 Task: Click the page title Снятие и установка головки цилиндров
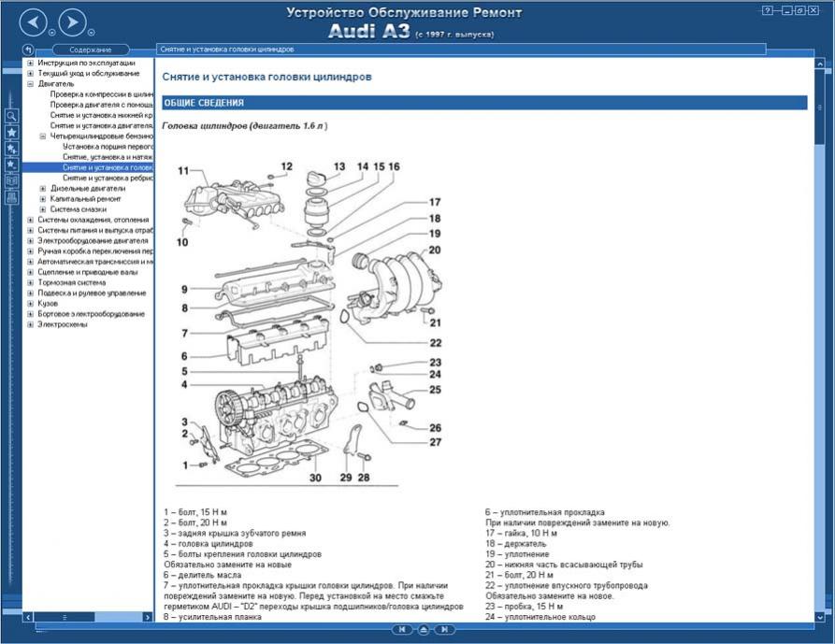(x=266, y=77)
